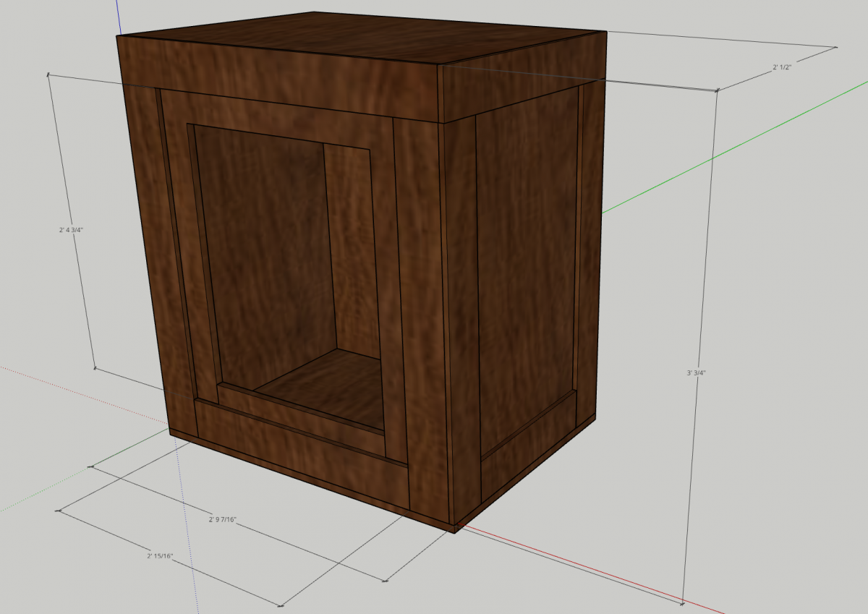Select the right stile of the front frame
Viewport: 868px width, 614px height.
(x=420, y=311)
